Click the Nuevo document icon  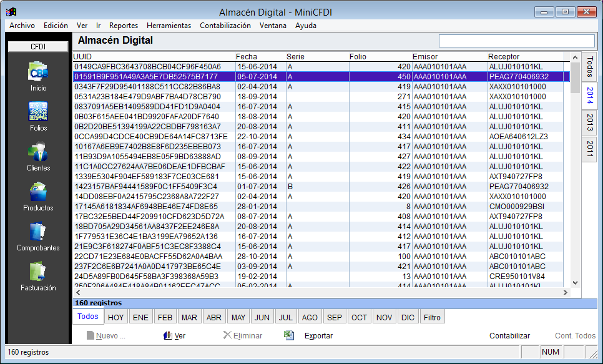(91, 335)
